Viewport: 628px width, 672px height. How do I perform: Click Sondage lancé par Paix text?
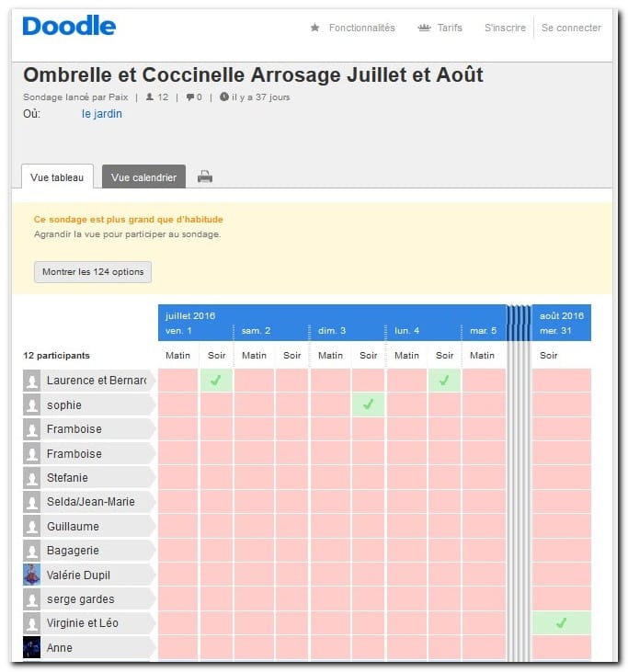[75, 97]
